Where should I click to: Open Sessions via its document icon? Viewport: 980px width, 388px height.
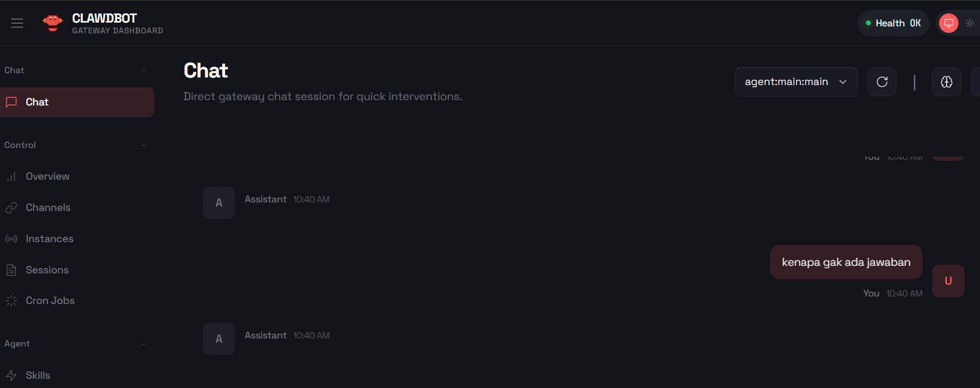click(x=11, y=270)
